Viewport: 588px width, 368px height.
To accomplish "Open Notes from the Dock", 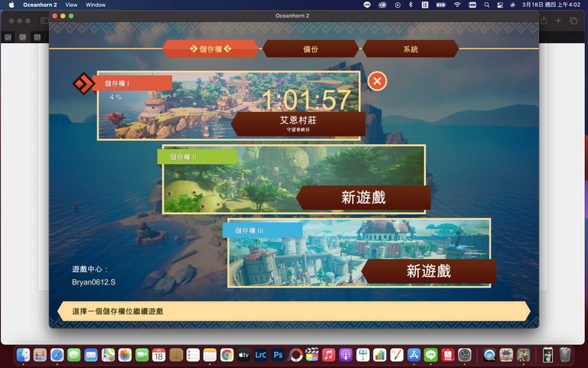I will 210,354.
